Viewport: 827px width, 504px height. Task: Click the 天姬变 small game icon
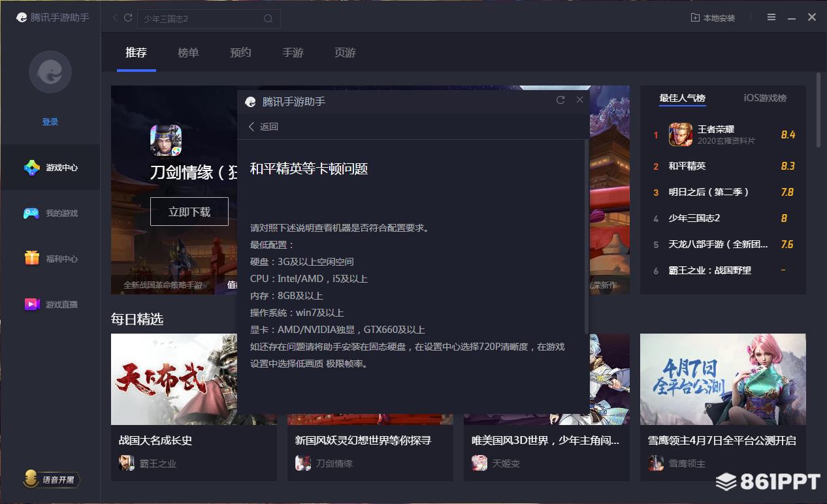[x=479, y=463]
